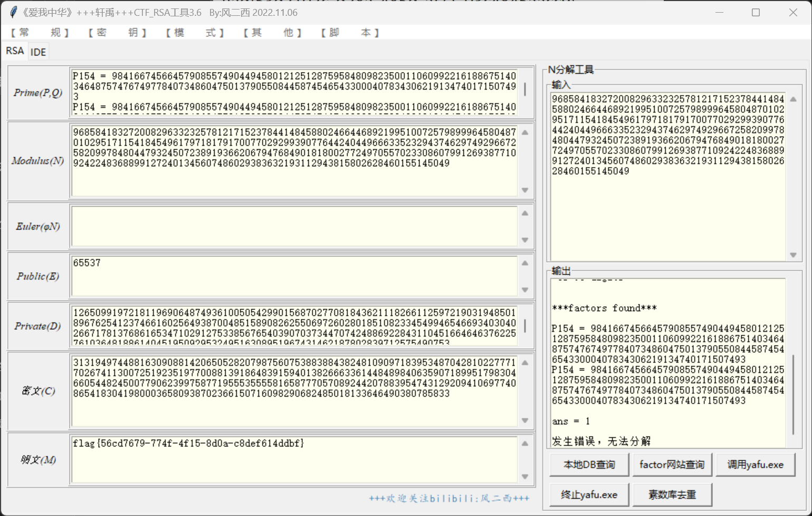Focus the 明文(M) field showing the flag
The width and height of the screenshot is (812, 516).
tap(294, 459)
